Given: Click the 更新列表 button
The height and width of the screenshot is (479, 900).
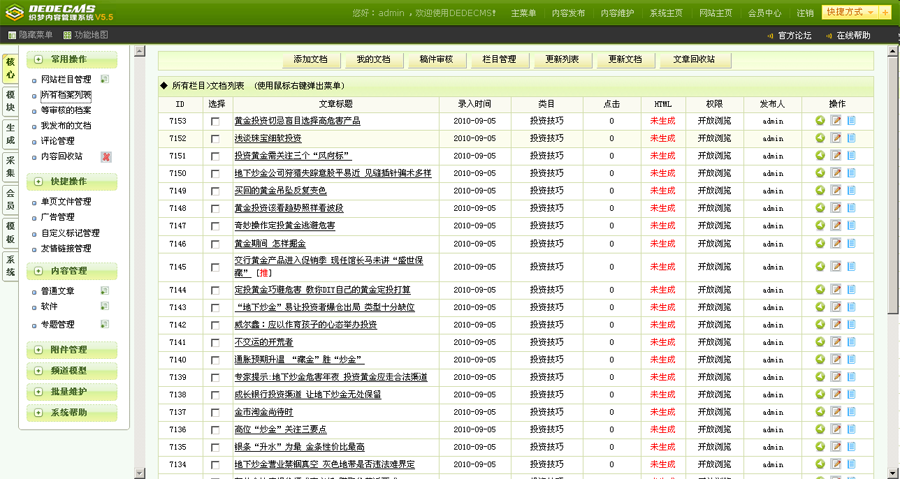Looking at the screenshot, I should 562,60.
